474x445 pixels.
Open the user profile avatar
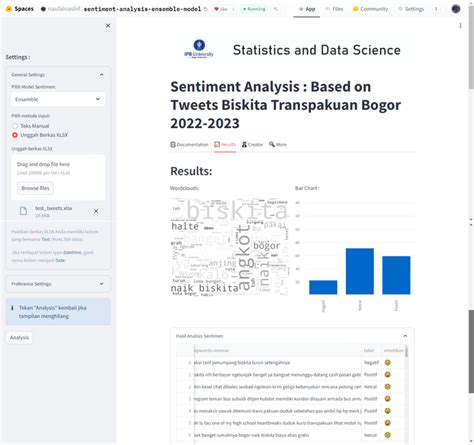click(456, 9)
